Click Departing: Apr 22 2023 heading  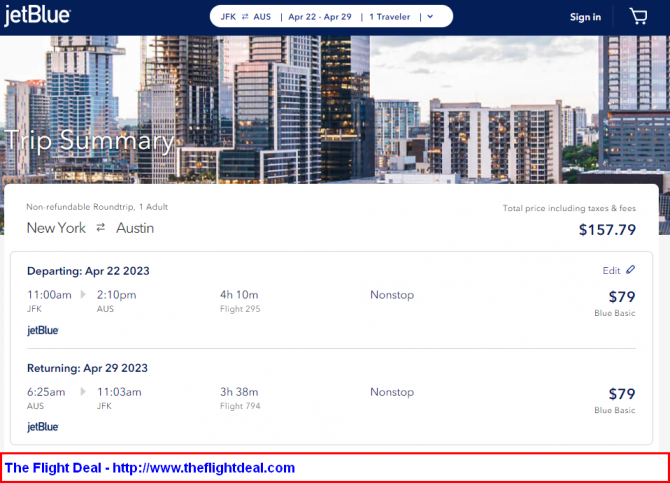click(x=88, y=271)
